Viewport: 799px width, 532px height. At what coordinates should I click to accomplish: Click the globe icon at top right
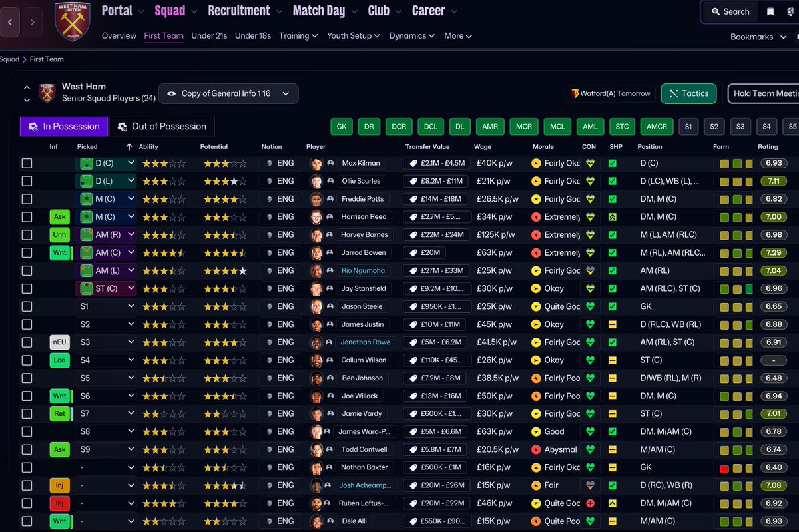click(790, 11)
